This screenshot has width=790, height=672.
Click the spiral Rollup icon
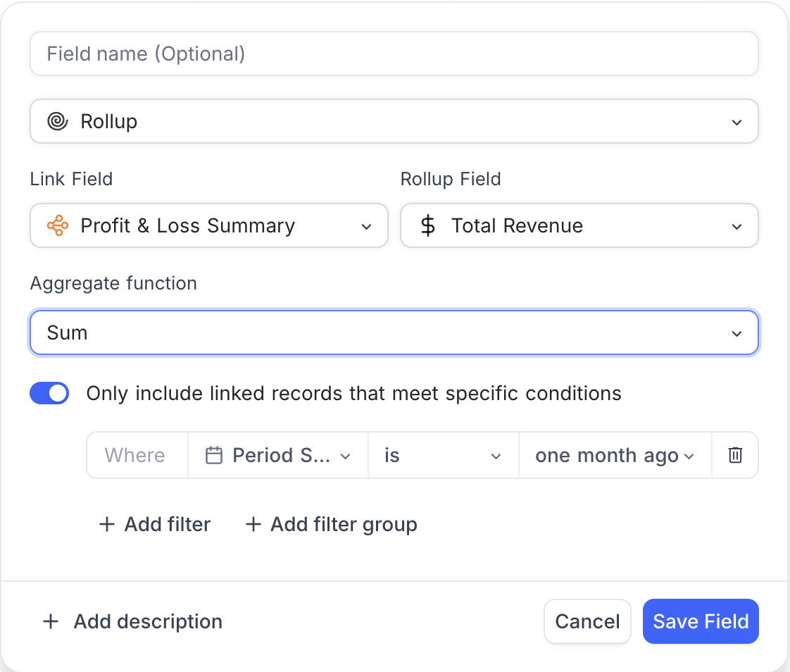coord(57,122)
